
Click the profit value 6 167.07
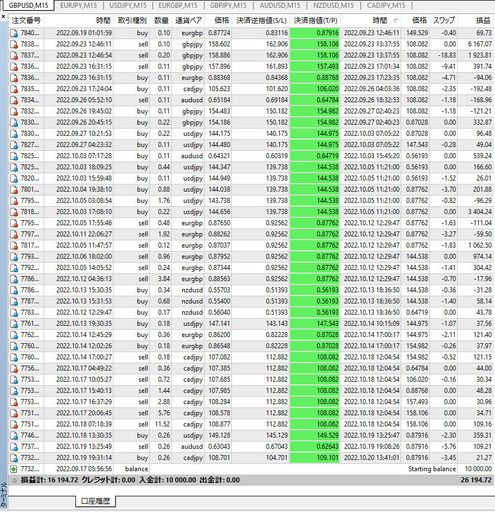pos(480,44)
